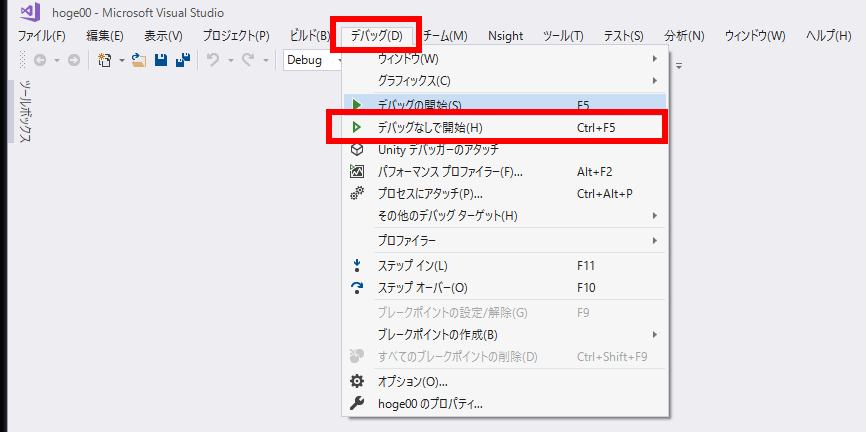Select パフォーマンス プロファイラー(F)... menu item
The image size is (866, 432).
pyautogui.click(x=505, y=172)
